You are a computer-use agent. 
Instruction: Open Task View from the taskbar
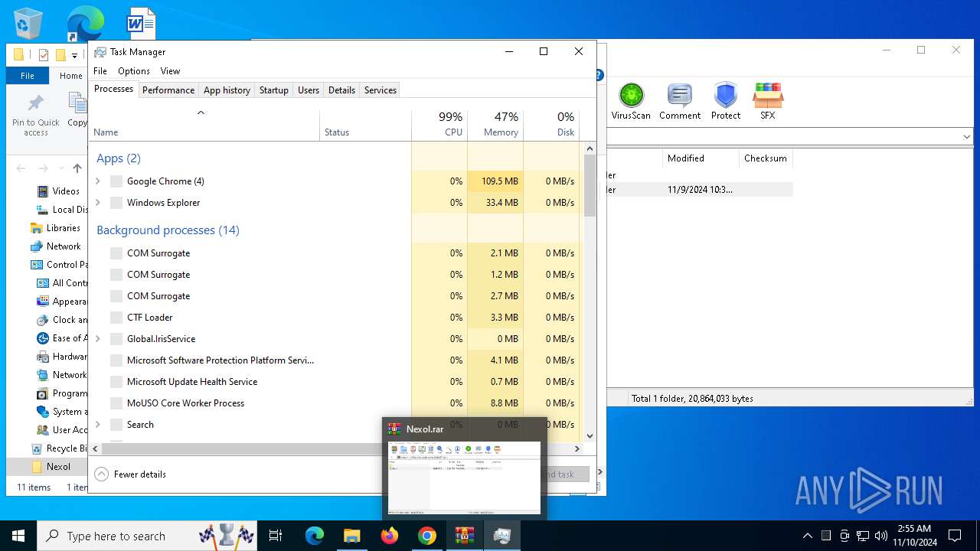[x=276, y=536]
